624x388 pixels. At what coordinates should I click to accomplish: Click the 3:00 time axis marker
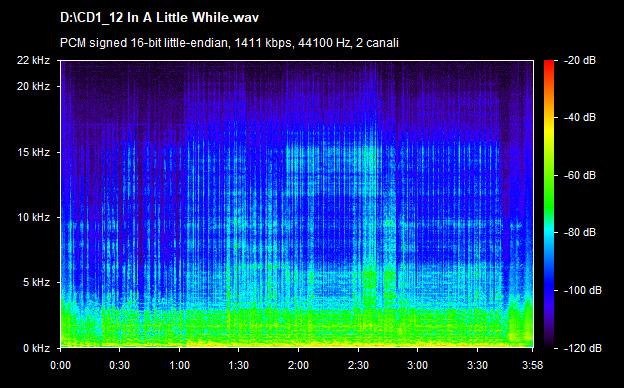click(x=417, y=365)
